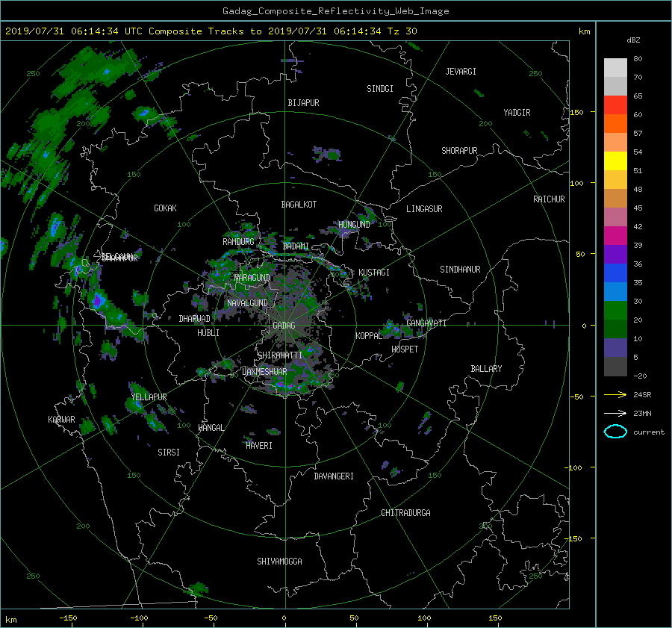Image resolution: width=672 pixels, height=628 pixels.
Task: Click the 65 dBZ red color swatch
Action: click(x=615, y=105)
